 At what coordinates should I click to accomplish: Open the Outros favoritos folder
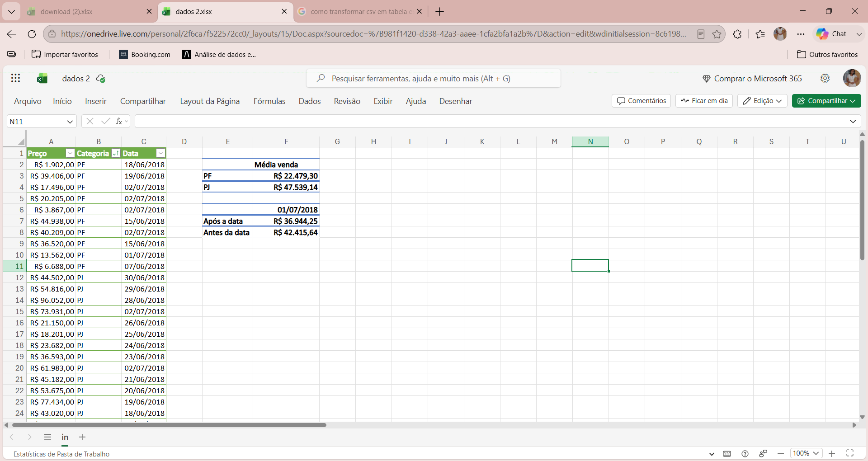pos(827,54)
